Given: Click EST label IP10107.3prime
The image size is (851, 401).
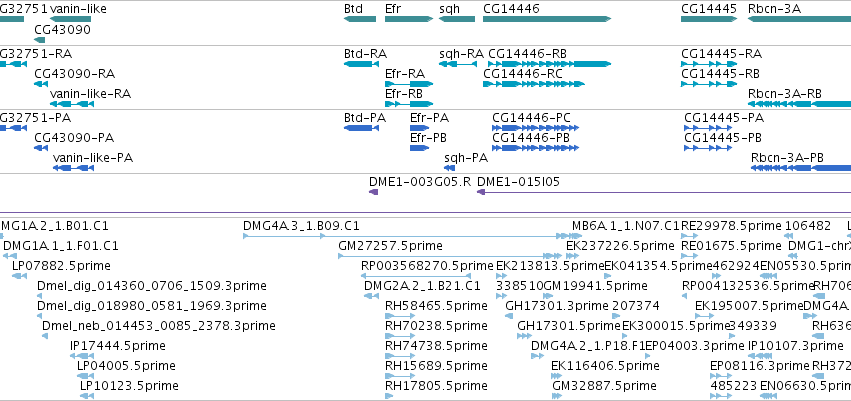Looking at the screenshot, I should (796, 345).
